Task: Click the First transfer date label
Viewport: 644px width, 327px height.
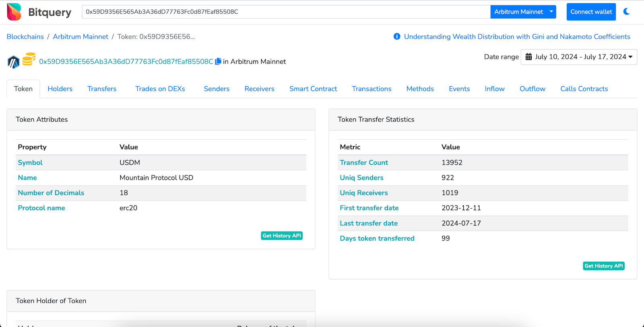Action: coord(369,208)
